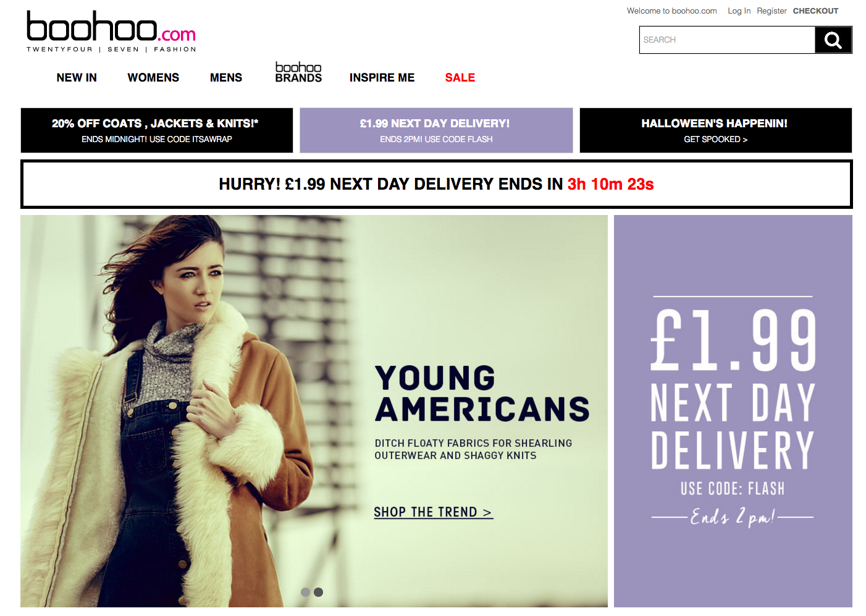Click the Young Americans hero model image
This screenshot has width=866, height=616.
pos(185,411)
